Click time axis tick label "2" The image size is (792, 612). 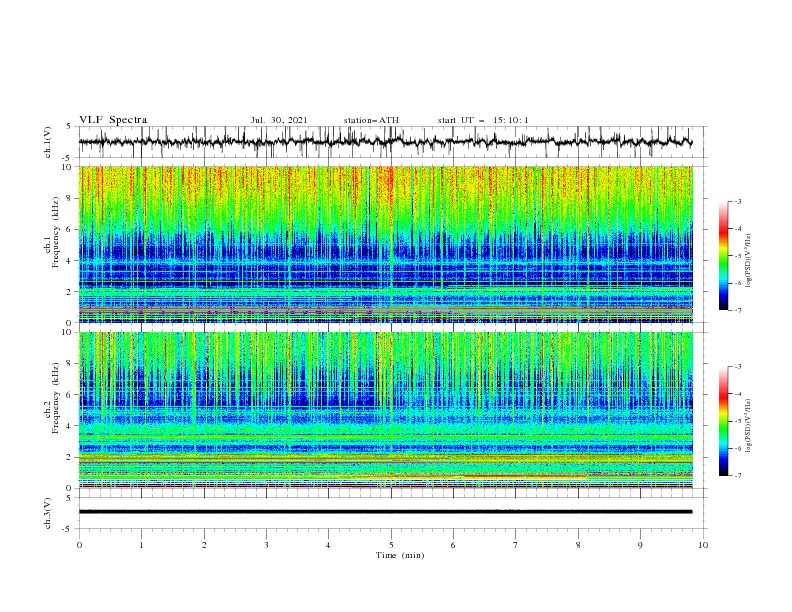click(x=204, y=545)
